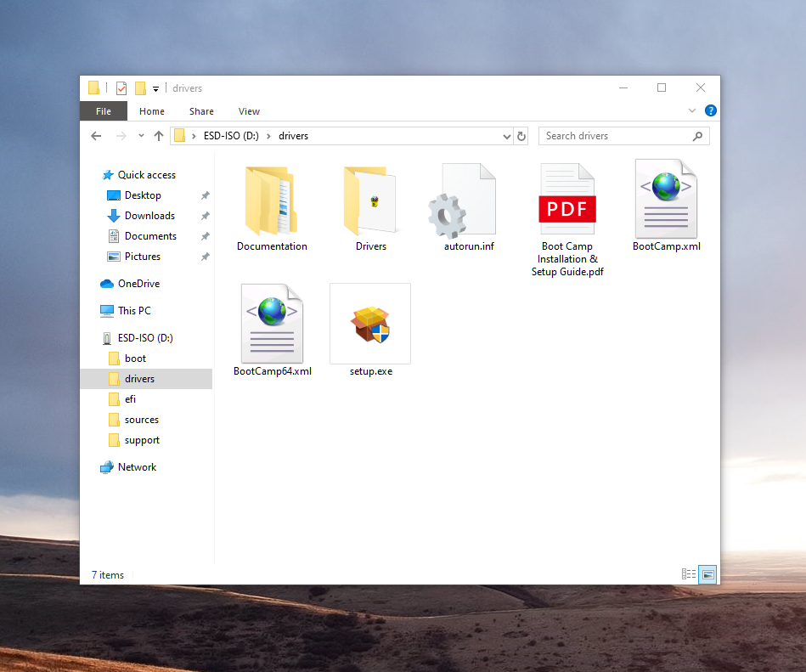
Task: Select This PC in navigation pane
Action: pyautogui.click(x=134, y=311)
